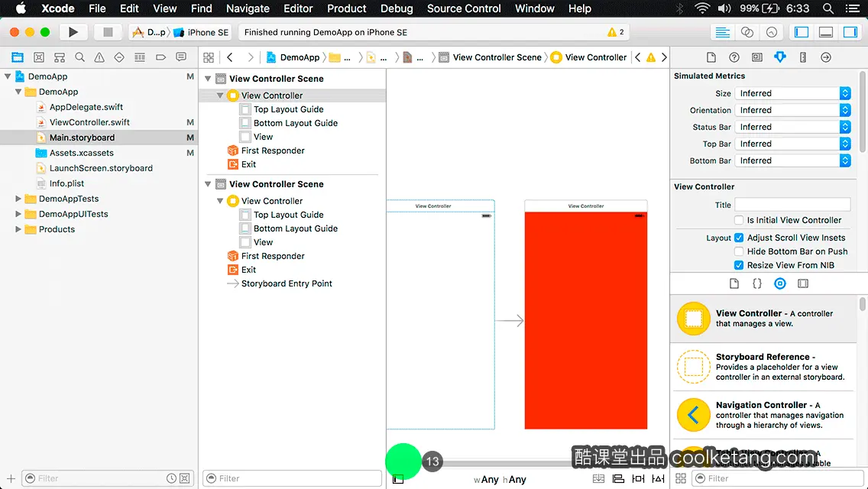The width and height of the screenshot is (868, 489).
Task: Show the Object library
Action: tap(780, 283)
